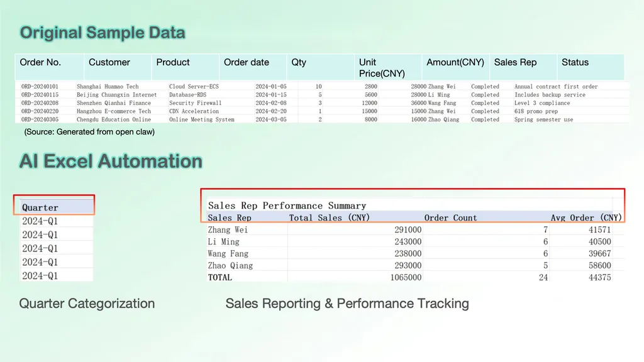Image resolution: width=644 pixels, height=362 pixels.
Task: Select product "Cloud Server-ECS"
Action: pyautogui.click(x=194, y=87)
